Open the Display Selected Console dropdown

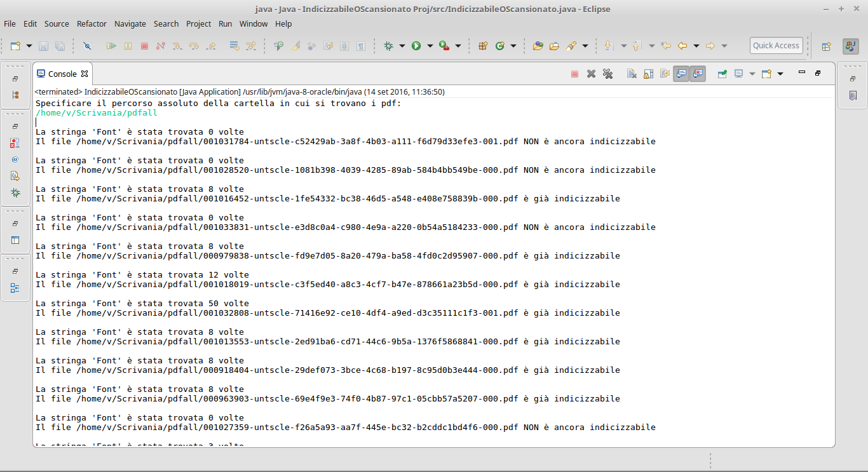[x=752, y=74]
